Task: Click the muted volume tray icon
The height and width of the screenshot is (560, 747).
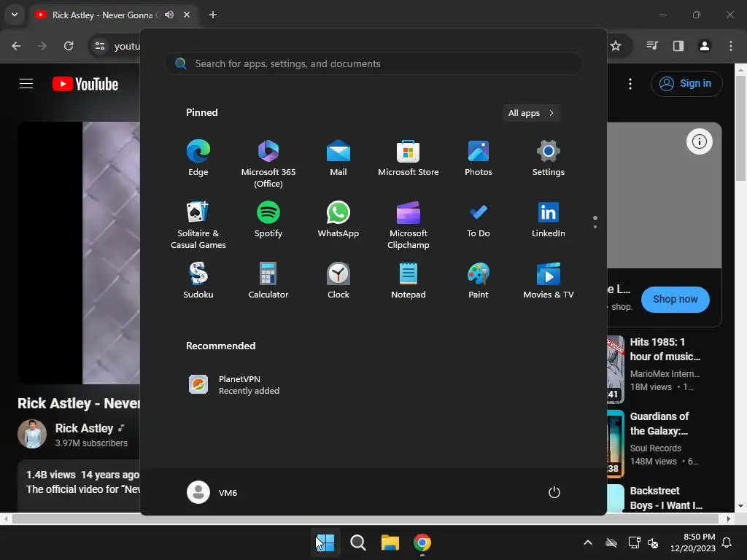Action: click(653, 542)
